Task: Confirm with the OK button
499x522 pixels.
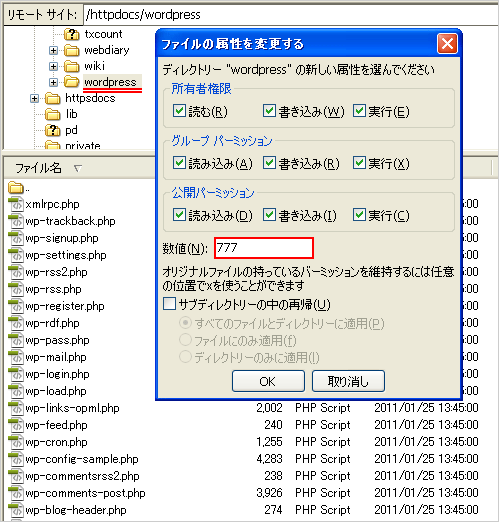Action: 268,381
